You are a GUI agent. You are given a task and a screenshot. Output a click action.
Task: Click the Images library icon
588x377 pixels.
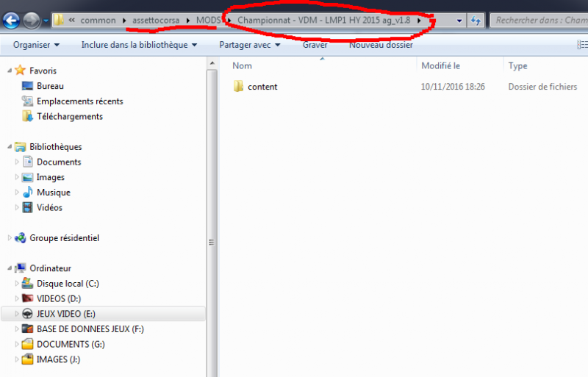(27, 177)
